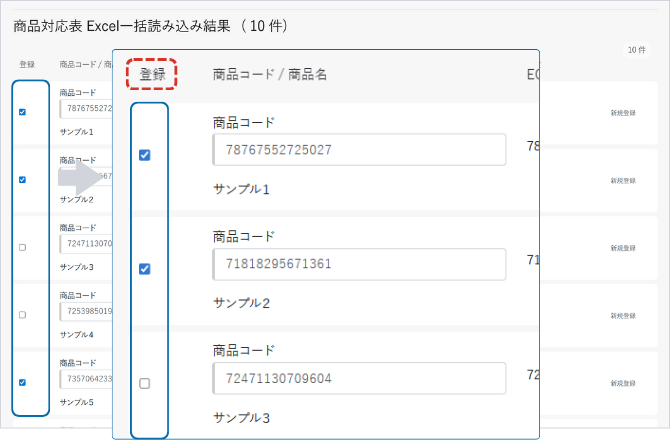Image resolution: width=670 pixels, height=446 pixels.
Task: Click the 商品コード / 商品名 column header
Action: pos(270,74)
